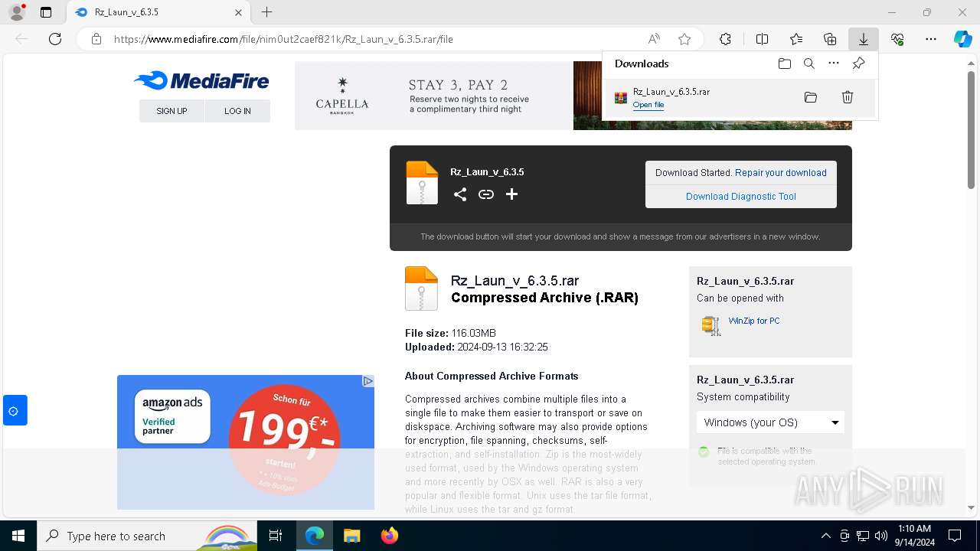The height and width of the screenshot is (551, 980).
Task: Reload the MediaFire page
Action: click(54, 39)
